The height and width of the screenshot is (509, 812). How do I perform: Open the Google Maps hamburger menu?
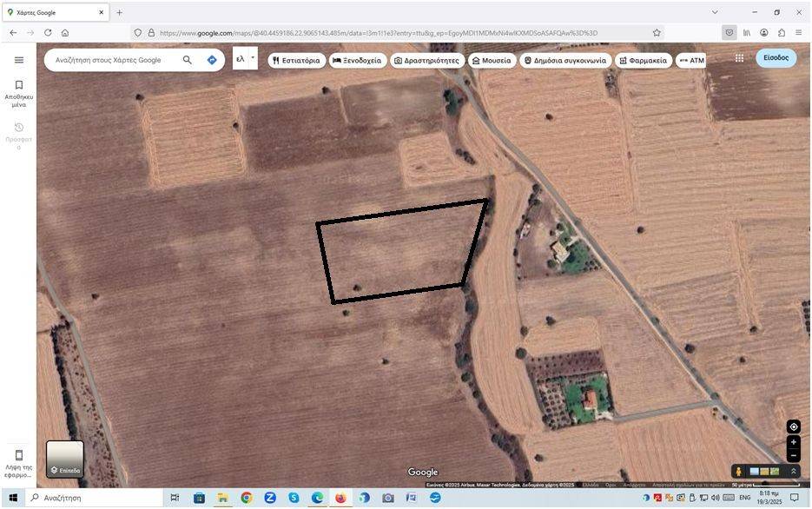pyautogui.click(x=19, y=60)
